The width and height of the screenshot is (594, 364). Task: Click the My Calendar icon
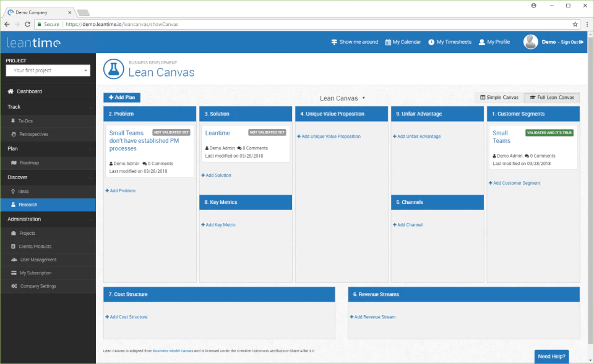(x=388, y=42)
